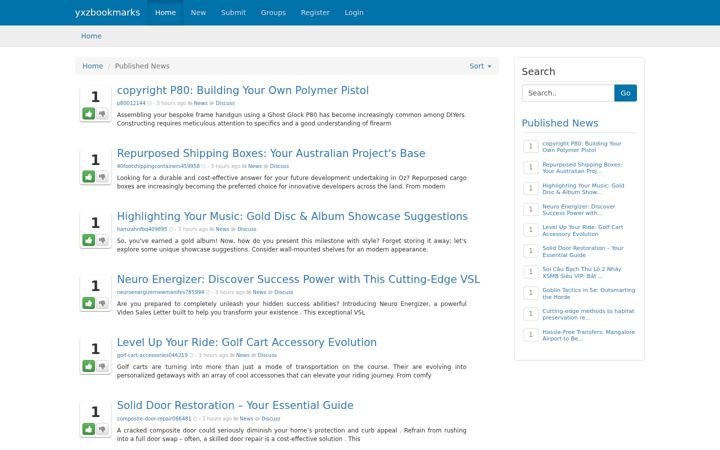Open author composite-door-repair066481 profile
The height and width of the screenshot is (450, 720).
click(x=154, y=419)
